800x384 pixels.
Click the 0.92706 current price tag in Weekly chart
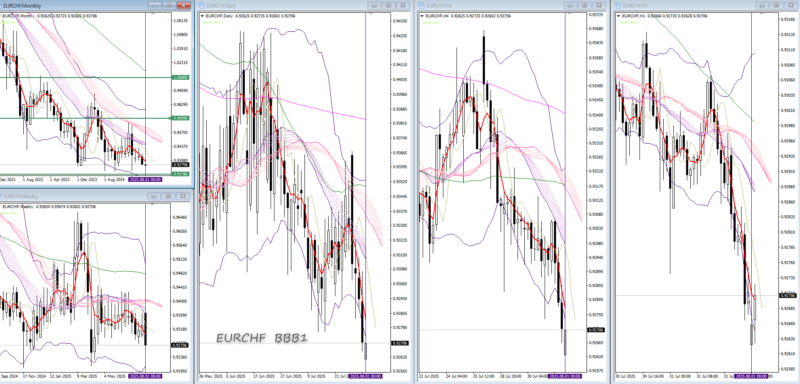coord(179,345)
